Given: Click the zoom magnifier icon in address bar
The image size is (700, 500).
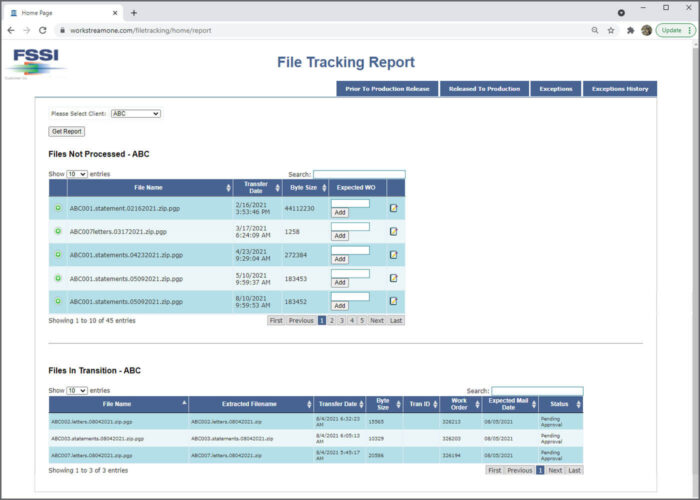Looking at the screenshot, I should (595, 30).
